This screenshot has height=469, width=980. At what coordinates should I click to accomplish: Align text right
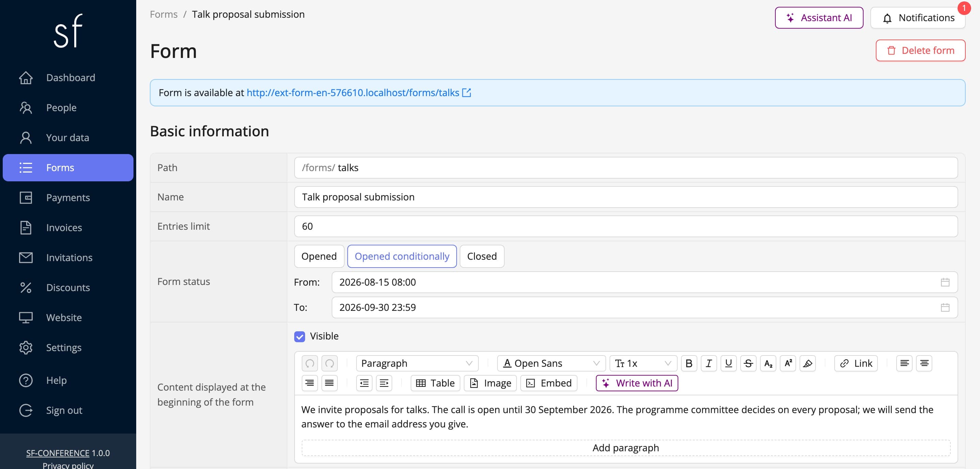pyautogui.click(x=310, y=383)
